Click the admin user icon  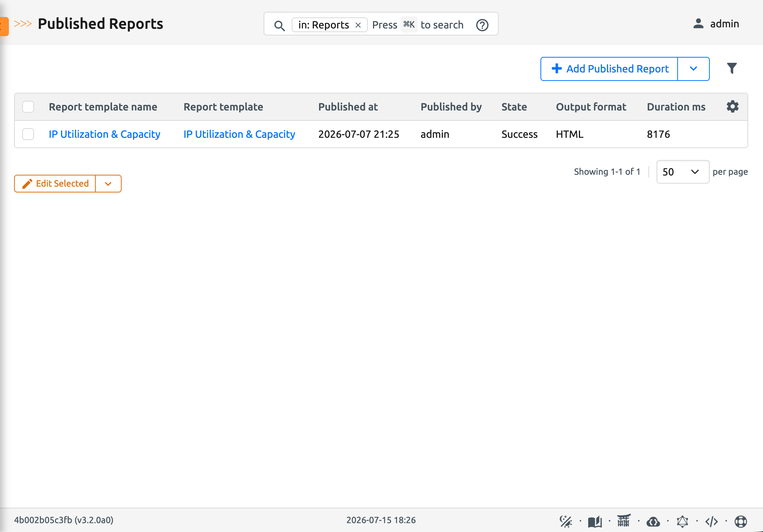[698, 24]
